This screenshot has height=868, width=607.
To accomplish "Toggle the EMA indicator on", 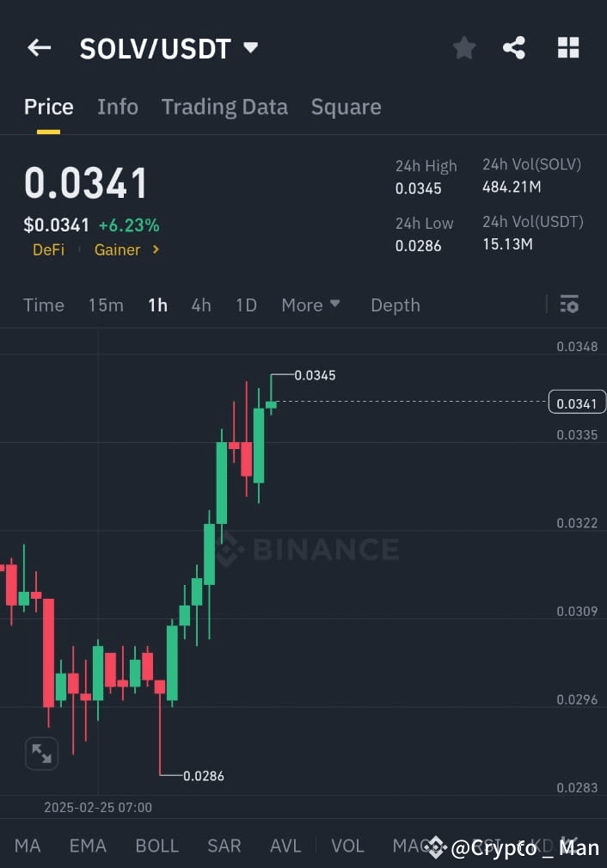I will (87, 846).
